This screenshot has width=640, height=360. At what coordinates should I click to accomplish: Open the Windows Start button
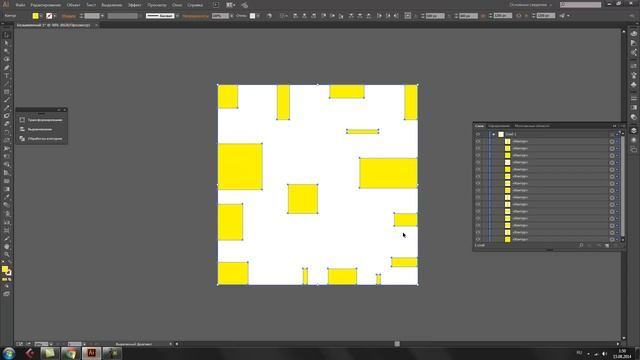[x=9, y=353]
